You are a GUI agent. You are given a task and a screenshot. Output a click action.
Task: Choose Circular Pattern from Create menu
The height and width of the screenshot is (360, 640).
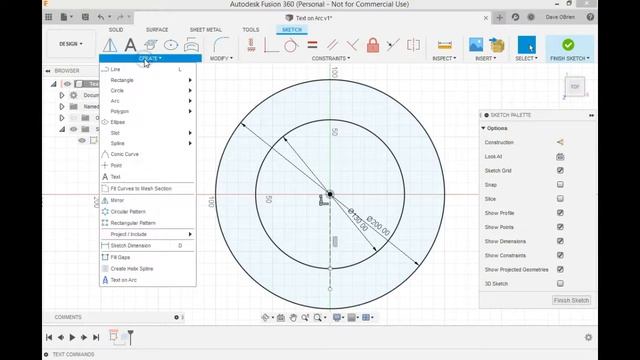148,212
